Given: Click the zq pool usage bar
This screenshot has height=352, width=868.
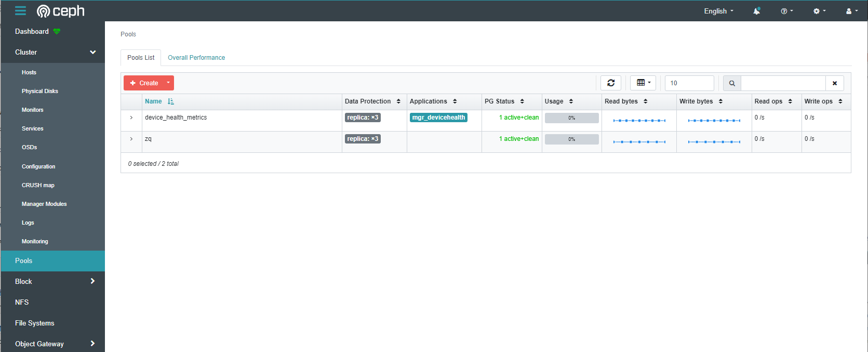Looking at the screenshot, I should click(571, 139).
